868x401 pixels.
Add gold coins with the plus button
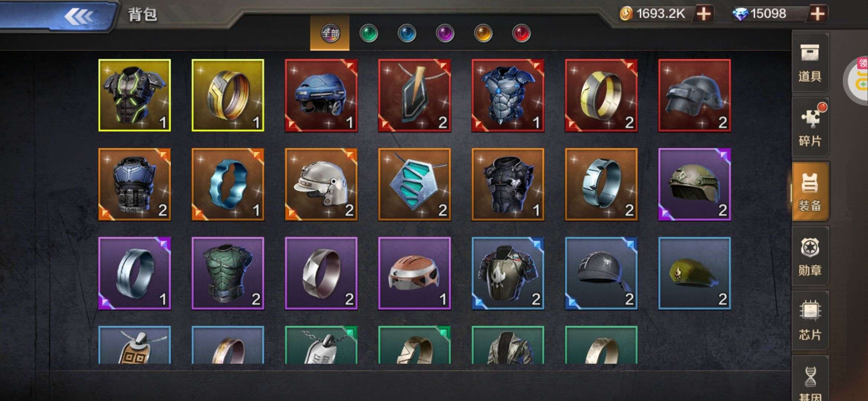click(703, 14)
